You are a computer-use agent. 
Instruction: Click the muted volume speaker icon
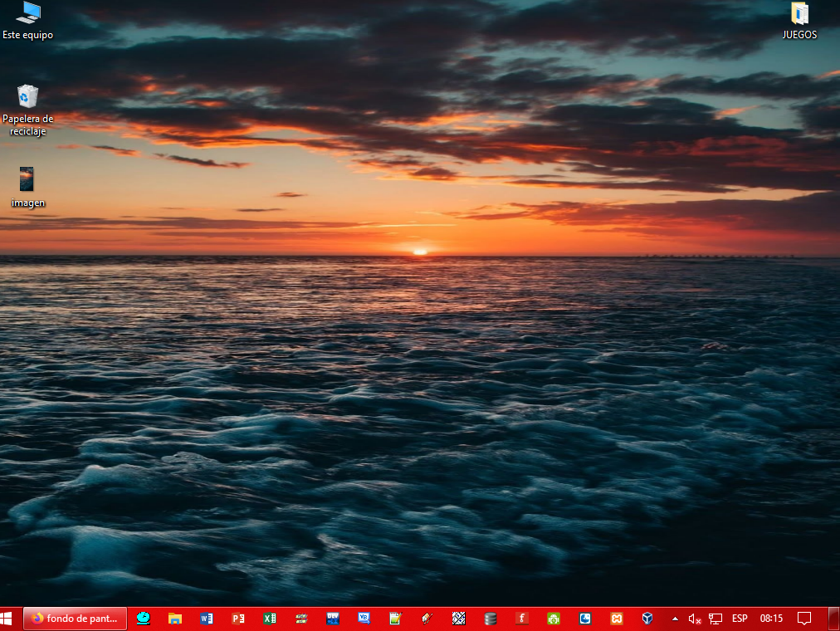(695, 619)
